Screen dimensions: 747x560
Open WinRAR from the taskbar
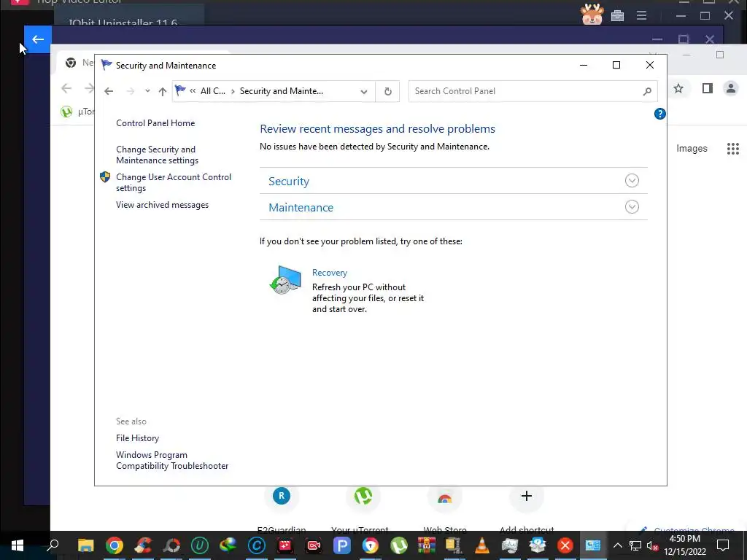(427, 545)
